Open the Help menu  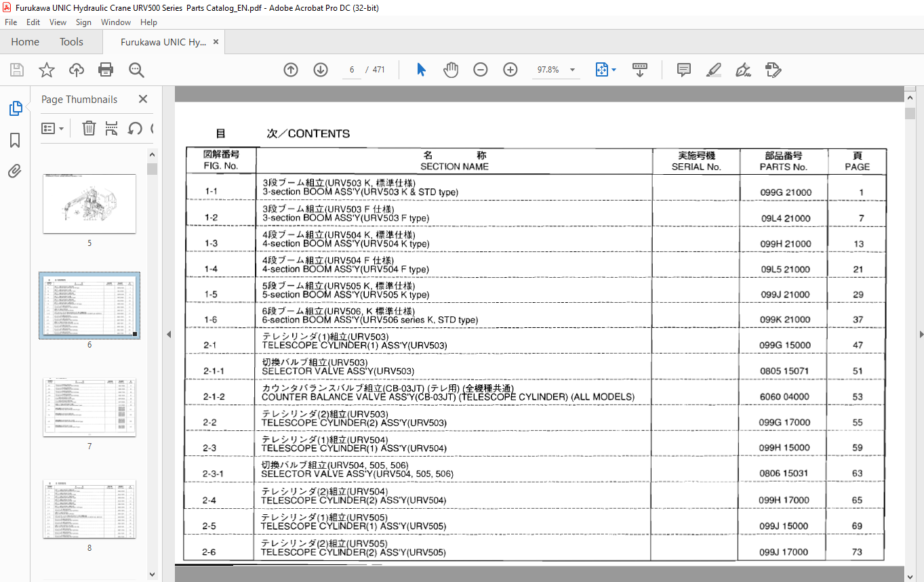click(x=148, y=22)
